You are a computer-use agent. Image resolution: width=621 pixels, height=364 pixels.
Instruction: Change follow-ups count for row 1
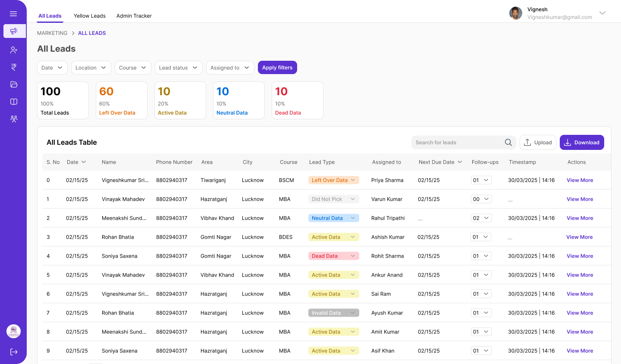(x=481, y=199)
